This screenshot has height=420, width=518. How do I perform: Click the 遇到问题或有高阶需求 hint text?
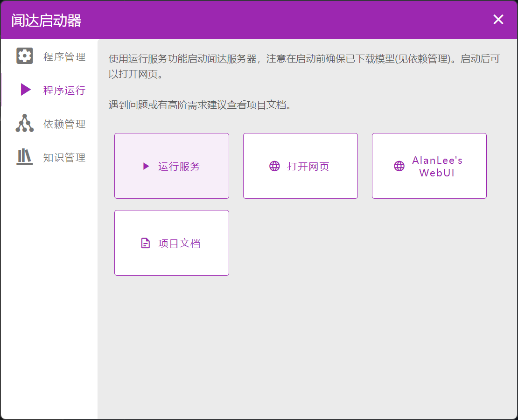200,105
